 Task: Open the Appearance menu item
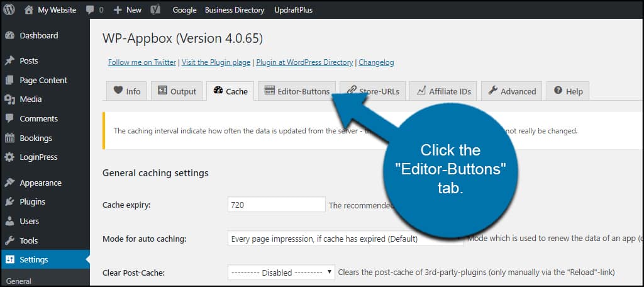[45, 183]
